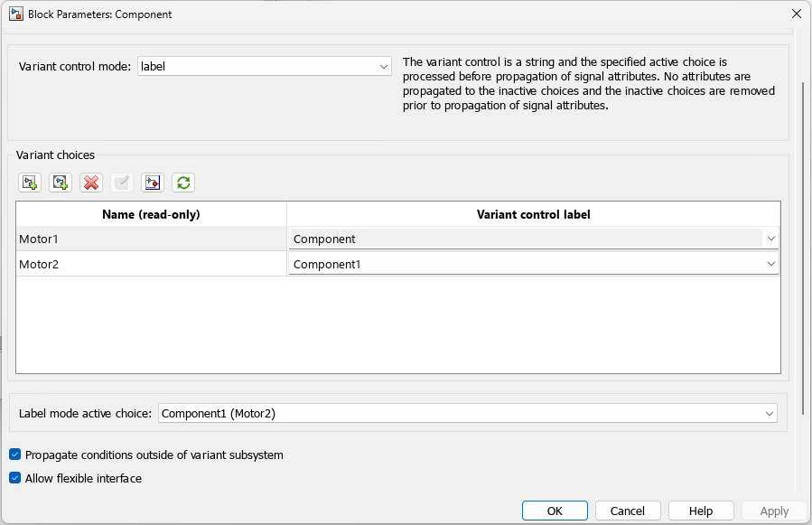Expand the Component1 label dropdown for Motor2
This screenshot has width=812, height=525.
coord(772,263)
